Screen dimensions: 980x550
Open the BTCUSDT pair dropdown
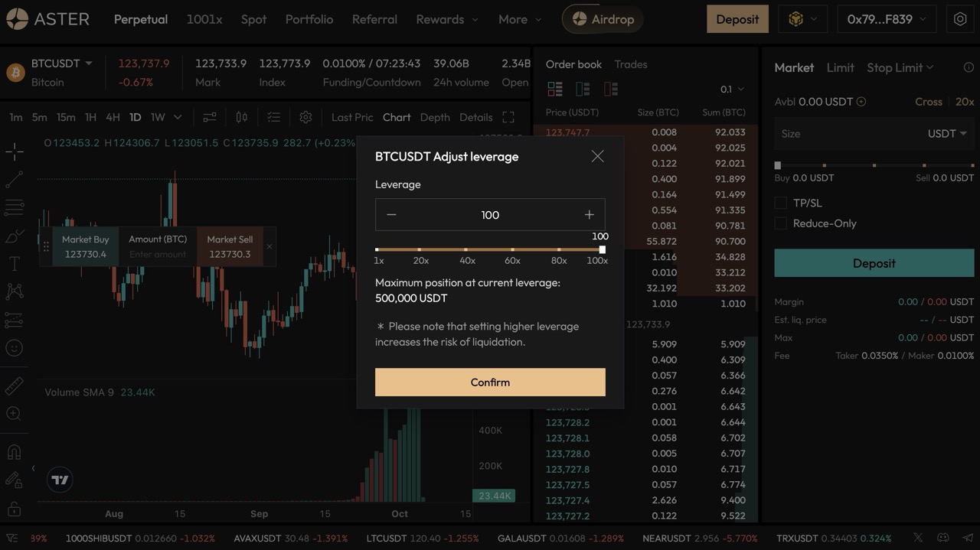[x=88, y=63]
